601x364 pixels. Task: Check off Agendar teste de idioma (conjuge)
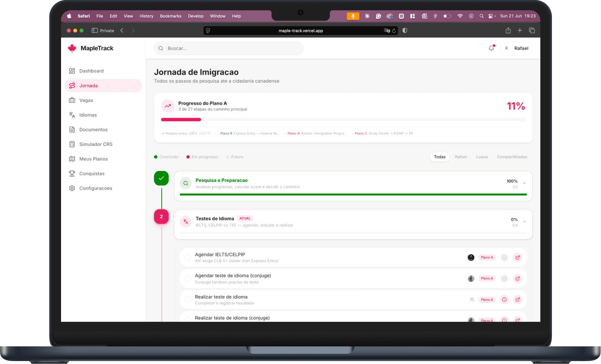[187, 278]
